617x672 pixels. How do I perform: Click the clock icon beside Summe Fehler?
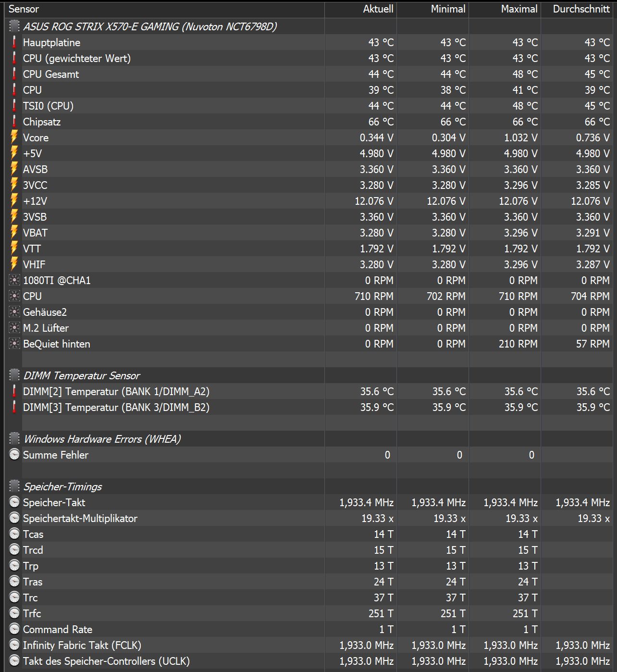(14, 455)
